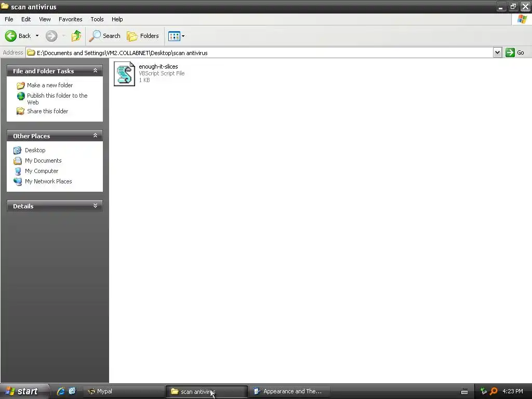
Task: Click the Windows flag logo in menu bar
Action: coord(522,19)
